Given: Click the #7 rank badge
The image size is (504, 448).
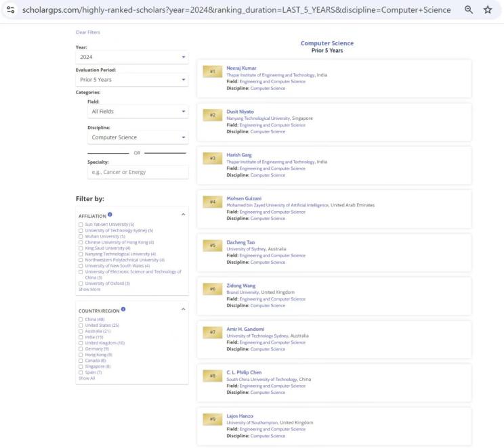Looking at the screenshot, I should (x=213, y=332).
